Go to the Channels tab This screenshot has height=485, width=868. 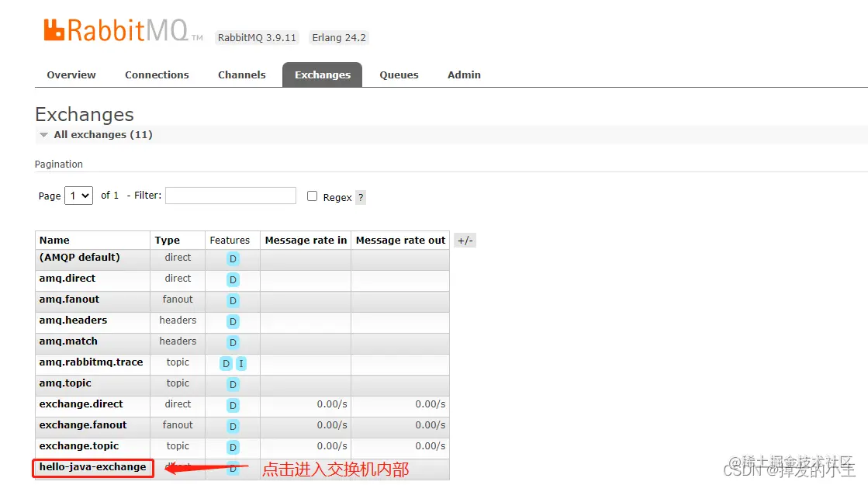[x=241, y=74]
